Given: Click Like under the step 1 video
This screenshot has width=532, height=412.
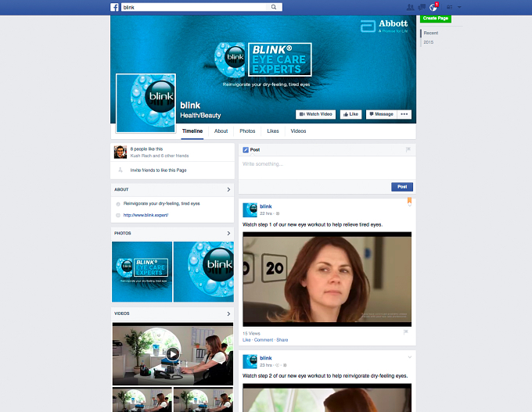Looking at the screenshot, I should point(246,340).
